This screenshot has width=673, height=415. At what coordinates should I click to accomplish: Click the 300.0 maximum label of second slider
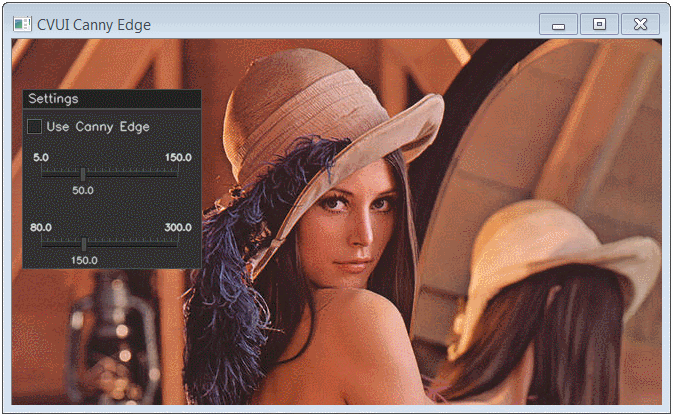click(x=178, y=227)
